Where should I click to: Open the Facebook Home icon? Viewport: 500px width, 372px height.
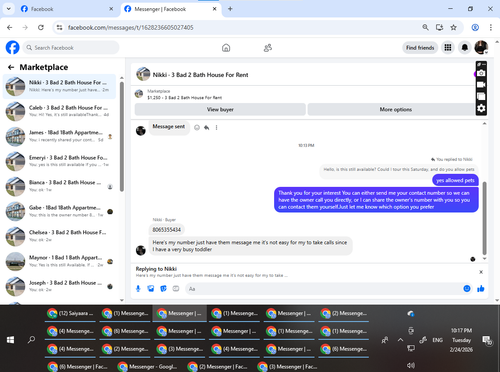click(x=226, y=48)
